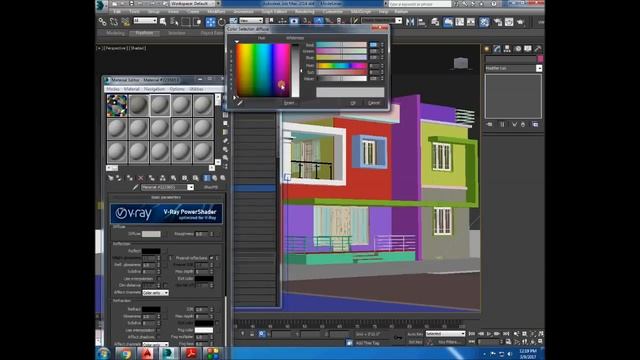Click the Mirror tool icon
640x360 pixels.
point(410,22)
